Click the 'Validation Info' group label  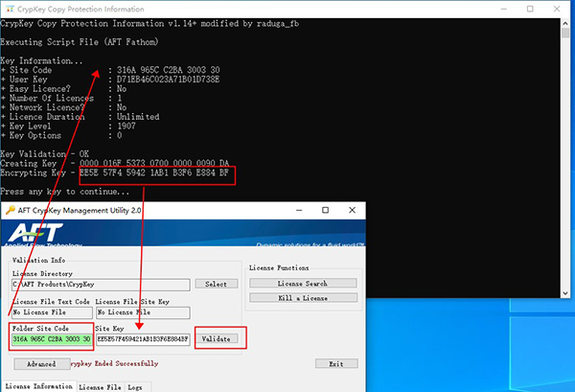(39, 261)
